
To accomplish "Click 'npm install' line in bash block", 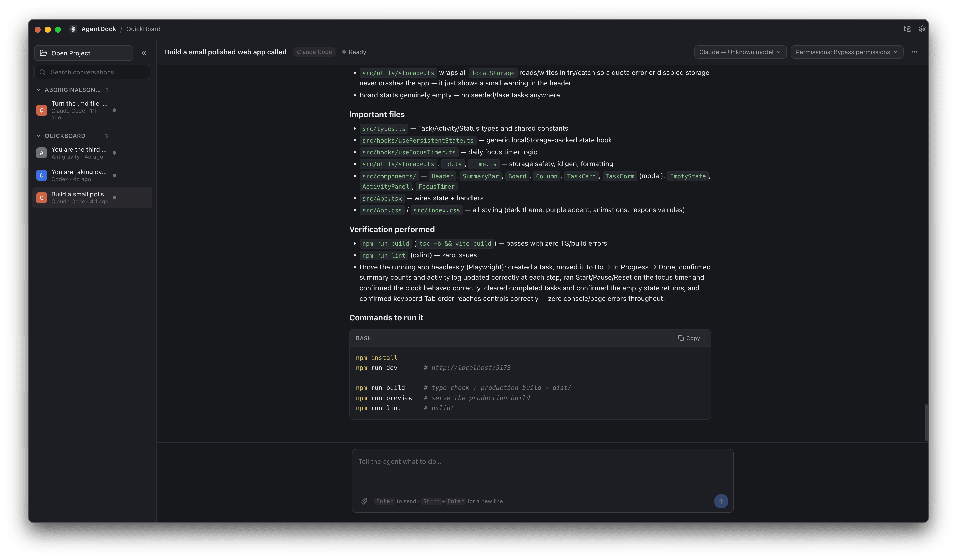I will point(376,358).
